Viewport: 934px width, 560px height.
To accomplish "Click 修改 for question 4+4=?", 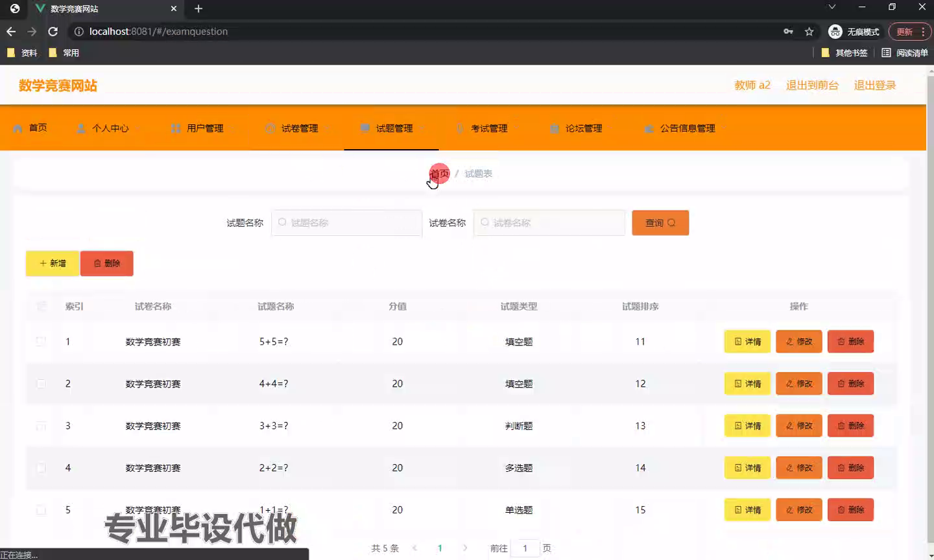I will click(799, 383).
